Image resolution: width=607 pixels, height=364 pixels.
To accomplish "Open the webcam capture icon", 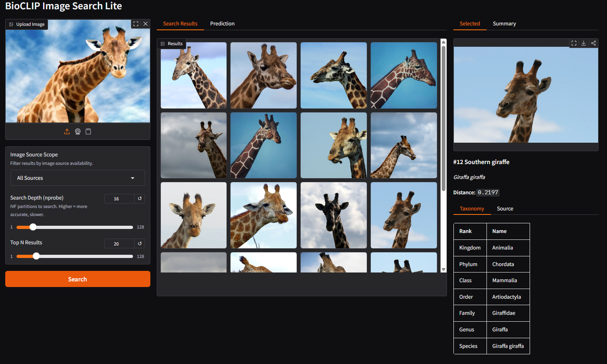I will [x=77, y=131].
